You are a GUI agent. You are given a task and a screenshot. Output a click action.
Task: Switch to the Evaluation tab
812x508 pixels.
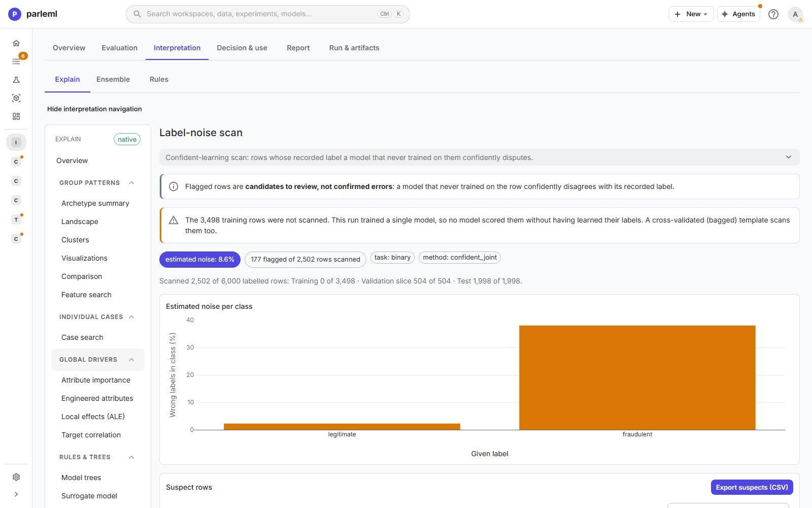point(119,48)
